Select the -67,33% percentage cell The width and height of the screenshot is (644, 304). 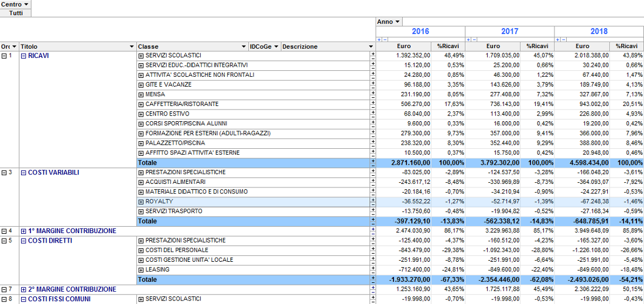coord(448,279)
